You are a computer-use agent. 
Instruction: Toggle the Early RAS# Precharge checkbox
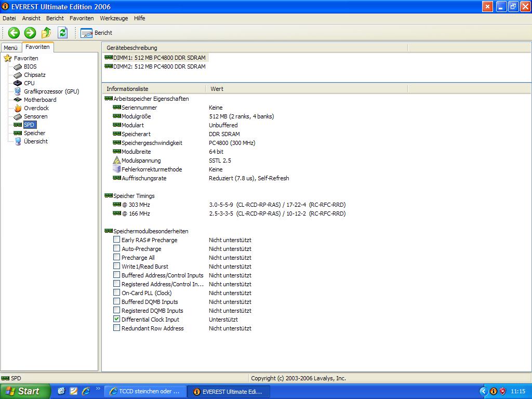click(x=116, y=240)
